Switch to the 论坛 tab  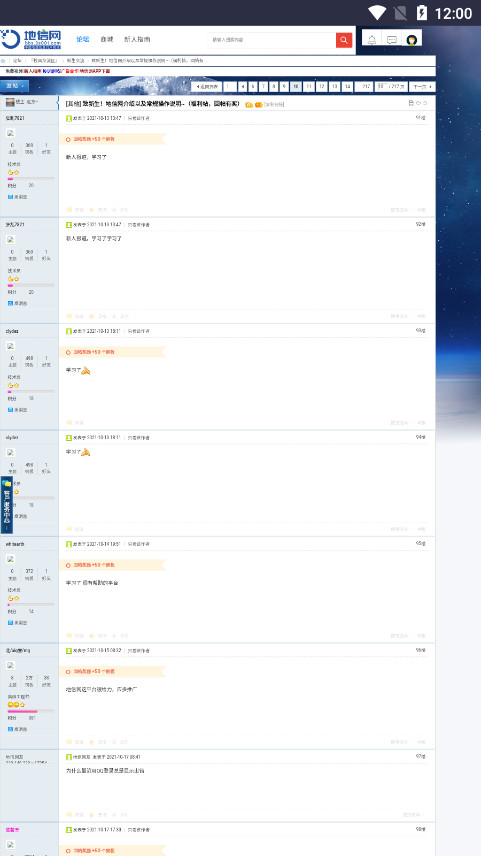coord(82,39)
